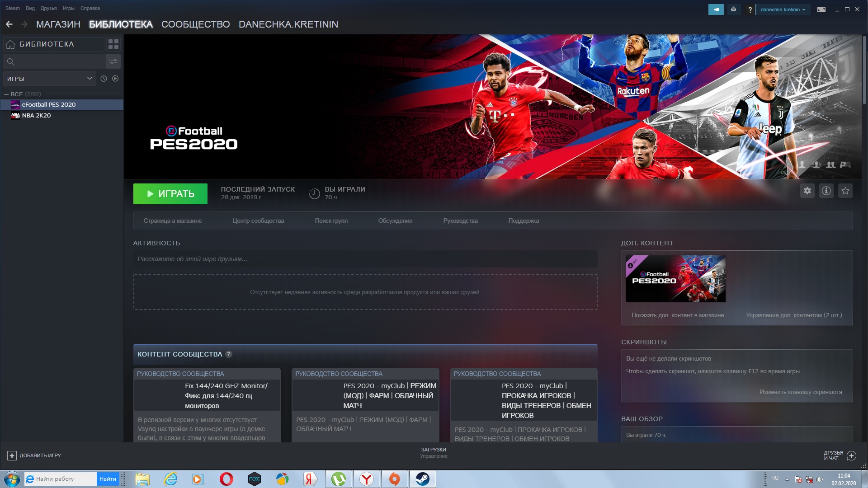Sort by recent activity clock icon
The image size is (868, 488).
(104, 79)
